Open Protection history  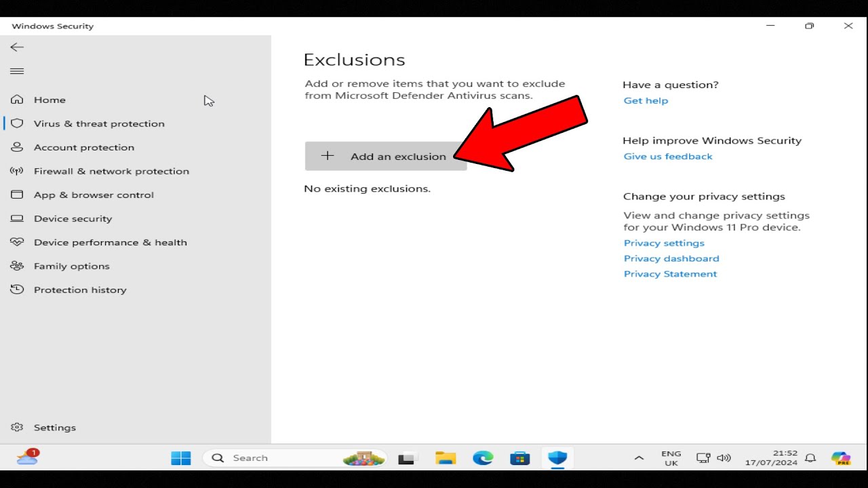80,289
